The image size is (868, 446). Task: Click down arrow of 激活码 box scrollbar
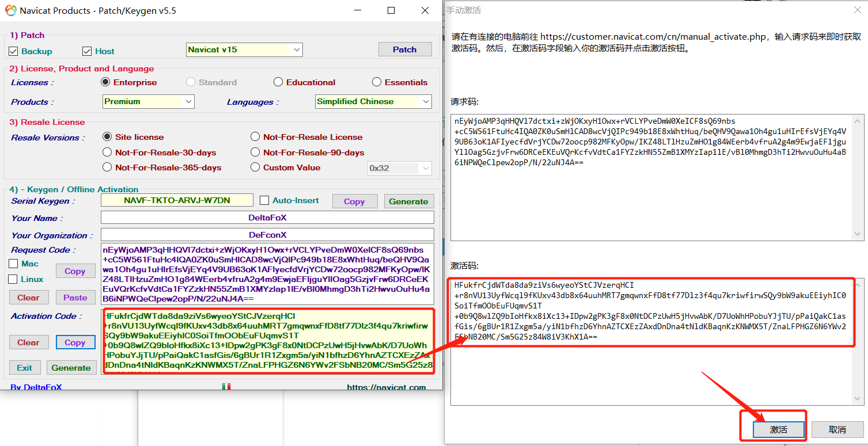pos(858,399)
